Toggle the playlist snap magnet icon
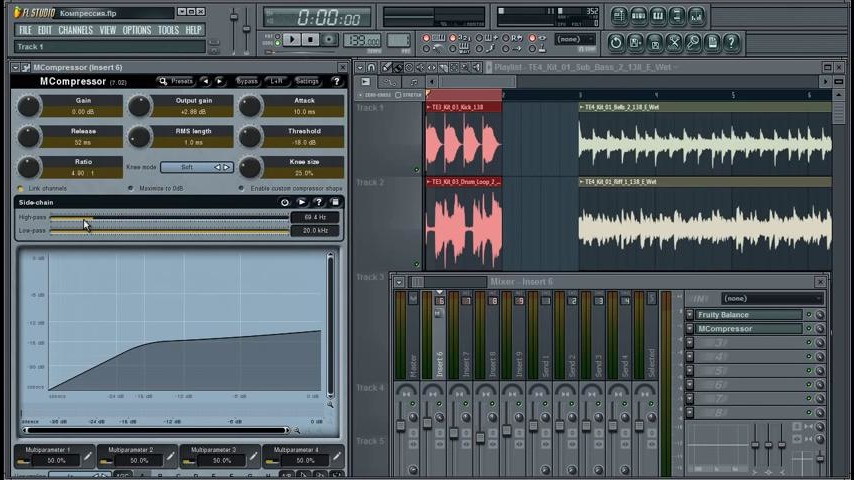Image resolution: width=854 pixels, height=480 pixels. [x=371, y=68]
